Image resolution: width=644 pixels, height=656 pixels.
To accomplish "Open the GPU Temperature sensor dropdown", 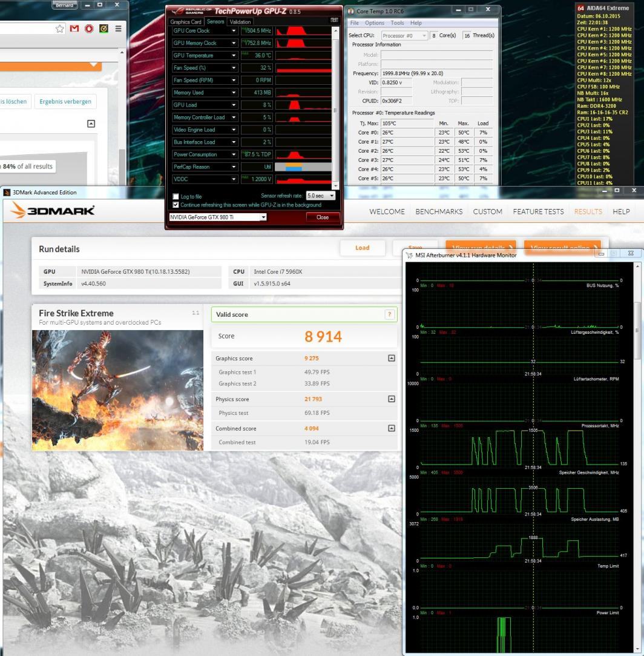I will pyautogui.click(x=234, y=55).
